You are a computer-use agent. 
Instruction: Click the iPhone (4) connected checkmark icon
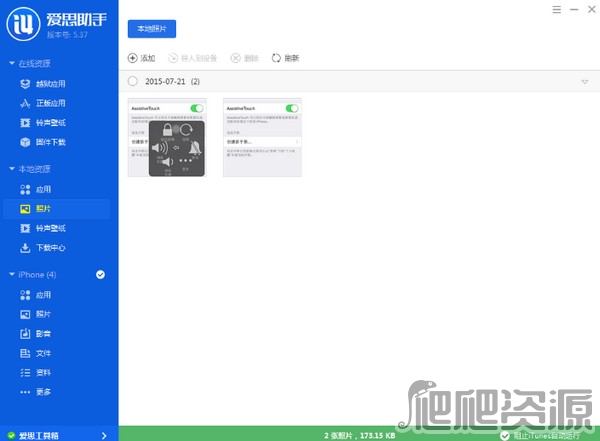point(101,275)
